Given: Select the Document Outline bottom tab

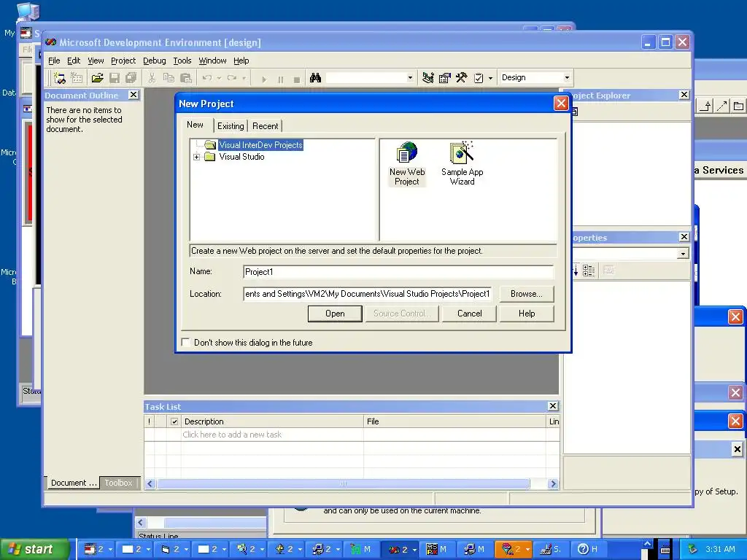Looking at the screenshot, I should click(x=73, y=483).
